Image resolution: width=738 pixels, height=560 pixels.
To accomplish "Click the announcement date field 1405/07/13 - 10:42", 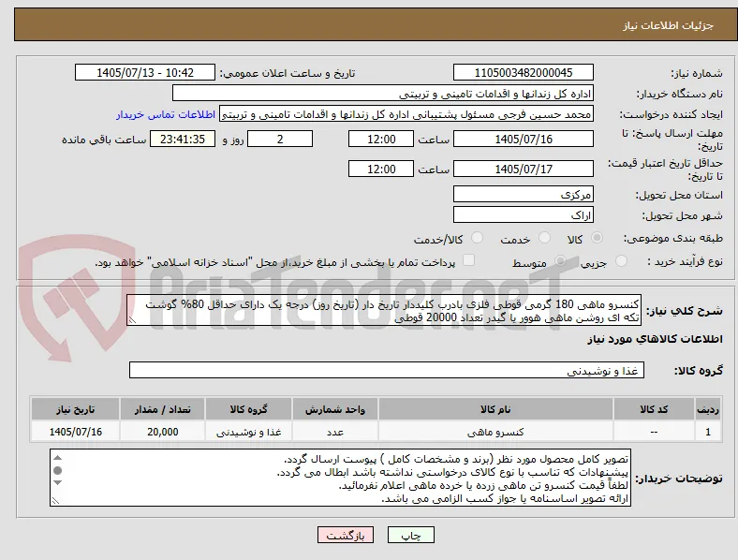I will [x=145, y=72].
